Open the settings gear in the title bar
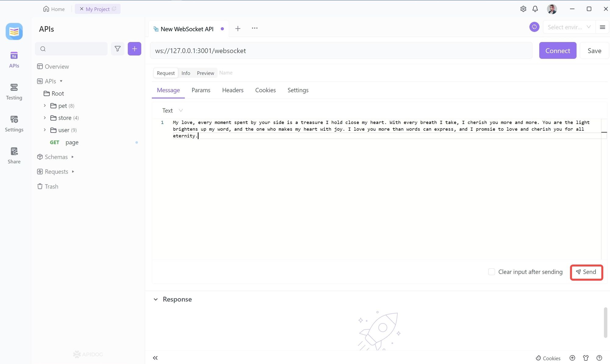 point(523,9)
